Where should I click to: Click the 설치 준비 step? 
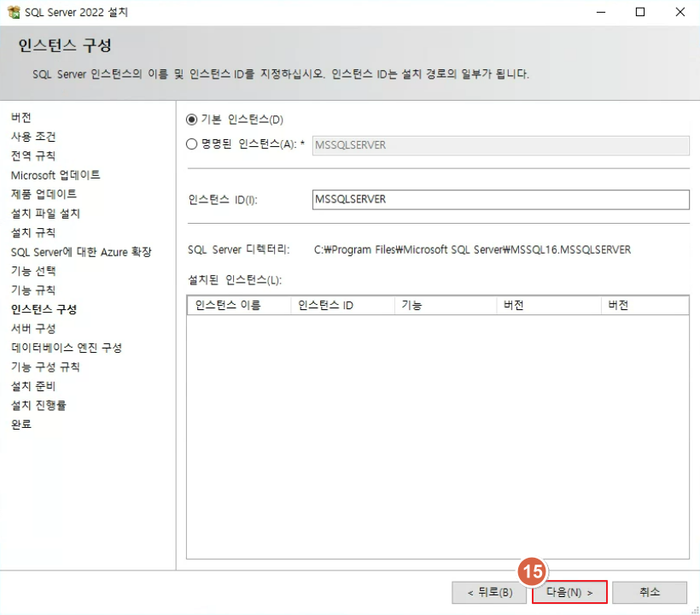pos(33,386)
